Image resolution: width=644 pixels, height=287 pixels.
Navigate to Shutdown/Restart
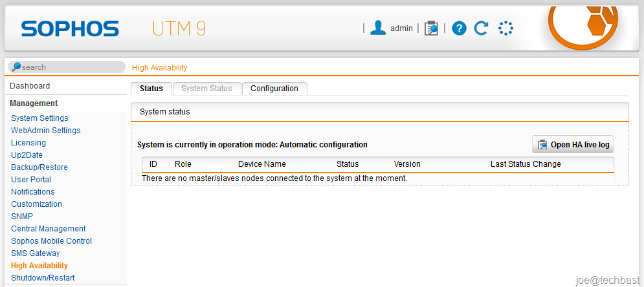pyautogui.click(x=43, y=277)
